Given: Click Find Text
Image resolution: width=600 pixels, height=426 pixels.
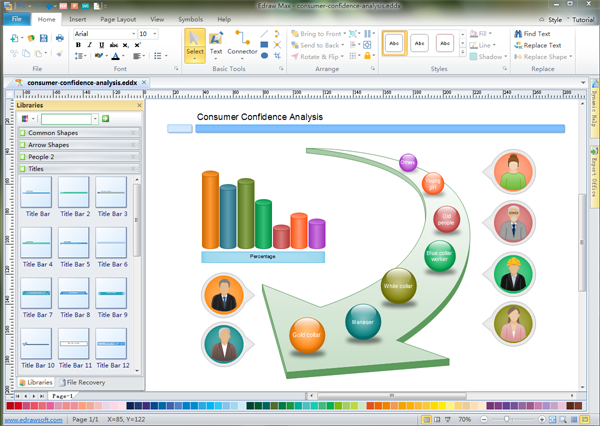Looking at the screenshot, I should click(532, 34).
